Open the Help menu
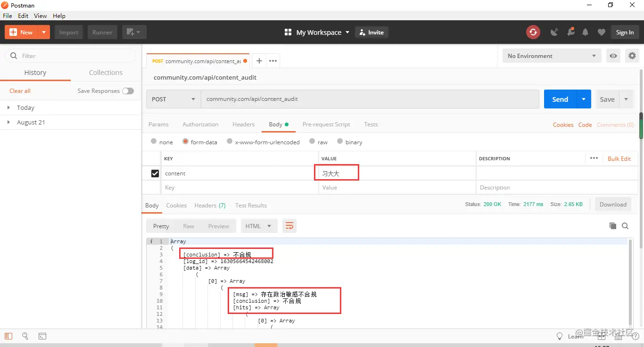 (x=59, y=16)
